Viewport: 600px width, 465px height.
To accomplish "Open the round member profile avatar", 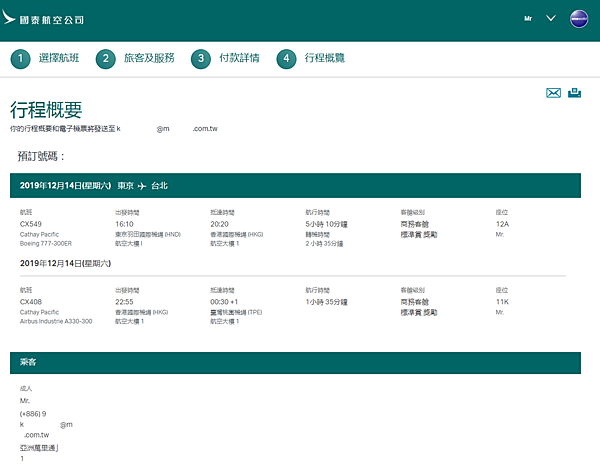I will (x=579, y=19).
